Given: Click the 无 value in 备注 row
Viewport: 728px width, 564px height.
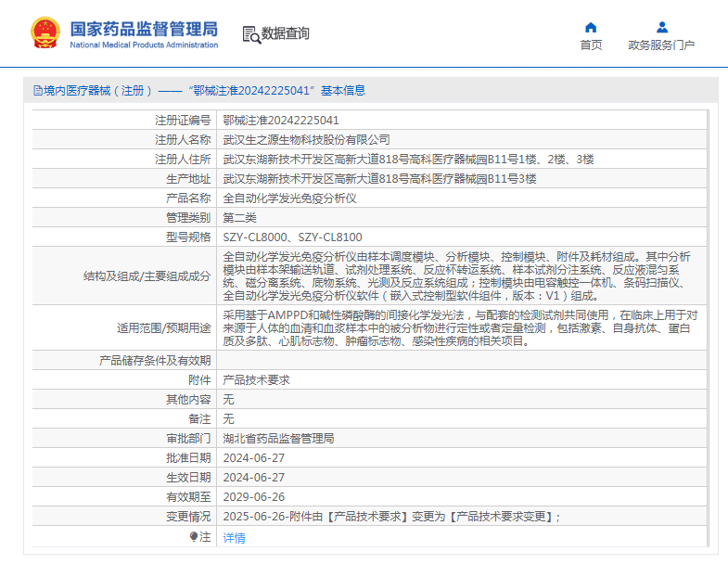Looking at the screenshot, I should [x=228, y=419].
